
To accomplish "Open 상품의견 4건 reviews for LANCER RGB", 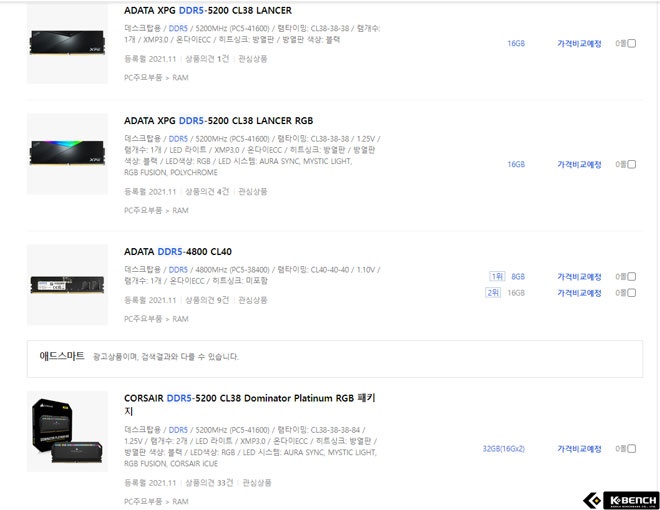I will (207, 192).
